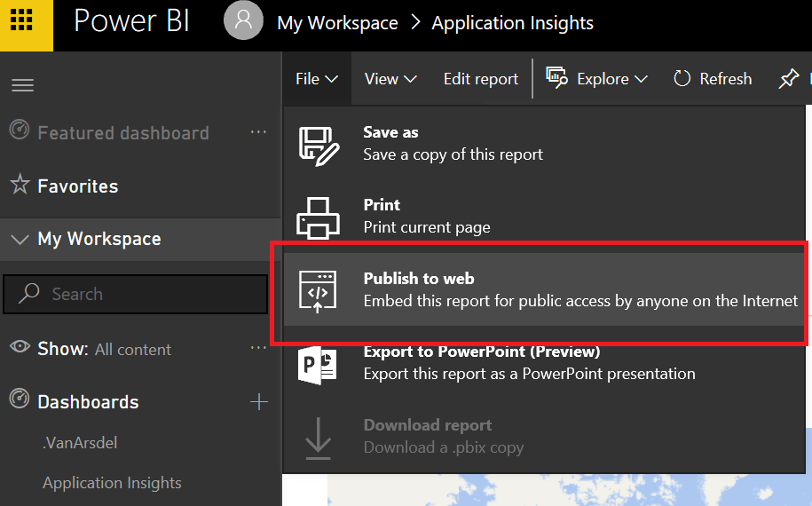The height and width of the screenshot is (506, 812).
Task: Click the Save as disk icon
Action: [318, 144]
